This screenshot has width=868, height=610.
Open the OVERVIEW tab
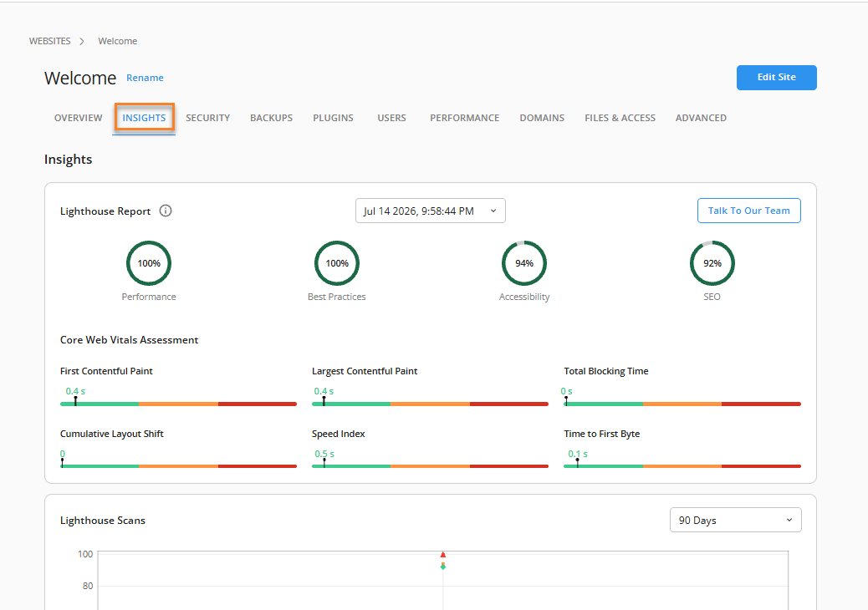point(78,118)
